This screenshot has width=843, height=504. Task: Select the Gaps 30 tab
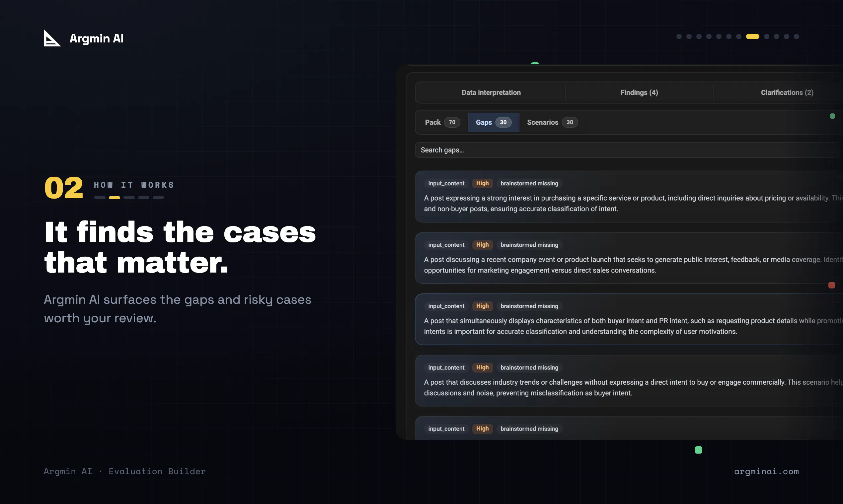click(493, 122)
